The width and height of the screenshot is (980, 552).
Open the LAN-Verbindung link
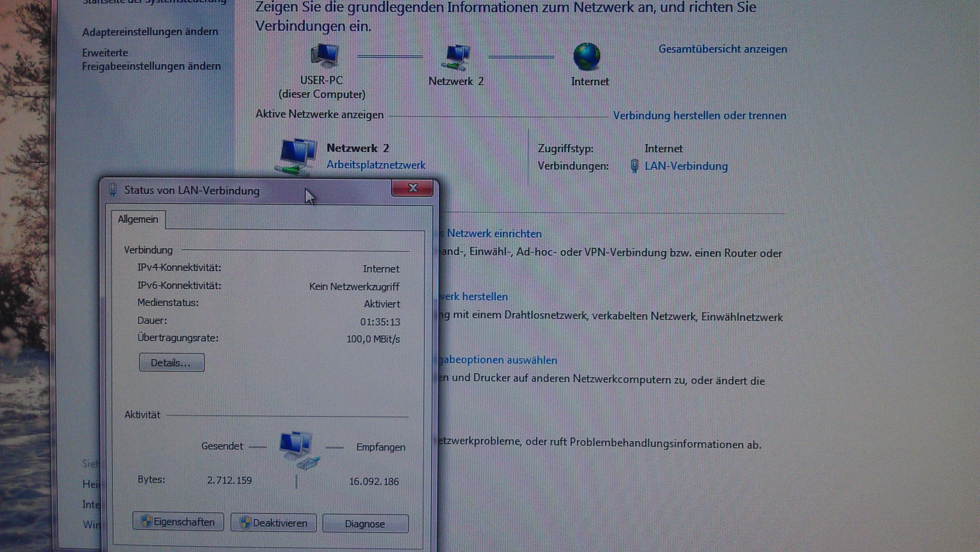pyautogui.click(x=686, y=166)
